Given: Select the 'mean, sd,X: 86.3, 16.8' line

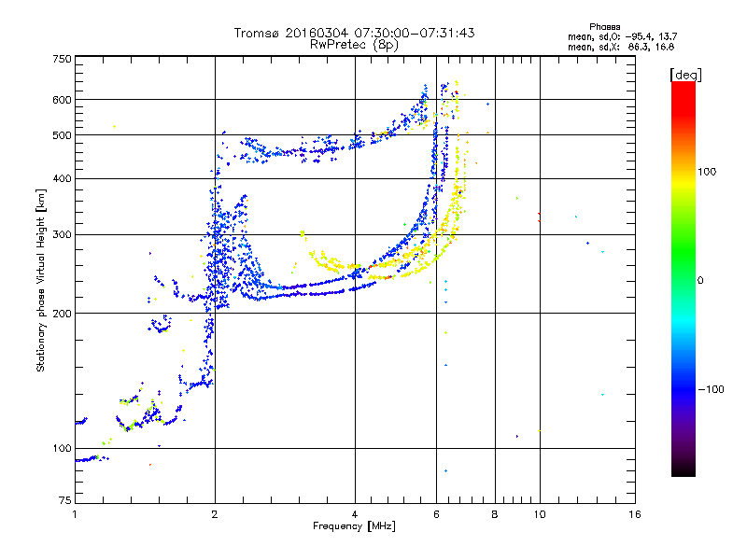Looking at the screenshot, I should (621, 47).
